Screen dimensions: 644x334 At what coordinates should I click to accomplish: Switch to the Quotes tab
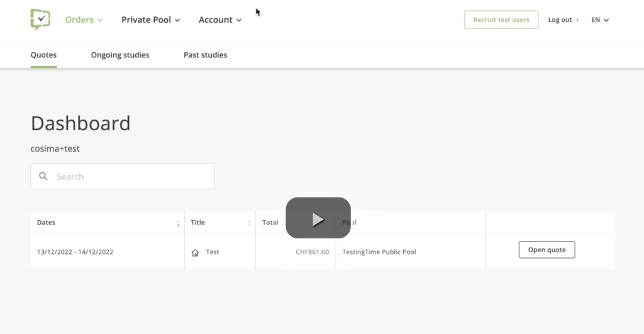(43, 55)
